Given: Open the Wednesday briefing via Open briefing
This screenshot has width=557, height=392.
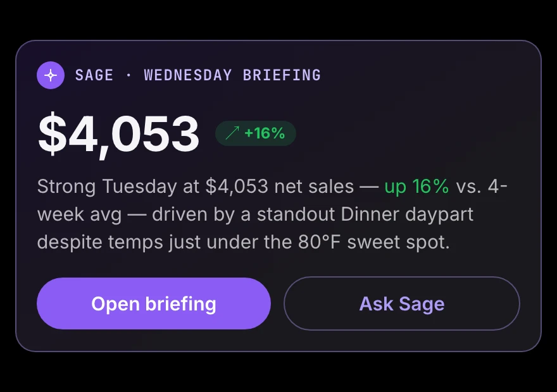Looking at the screenshot, I should (153, 303).
